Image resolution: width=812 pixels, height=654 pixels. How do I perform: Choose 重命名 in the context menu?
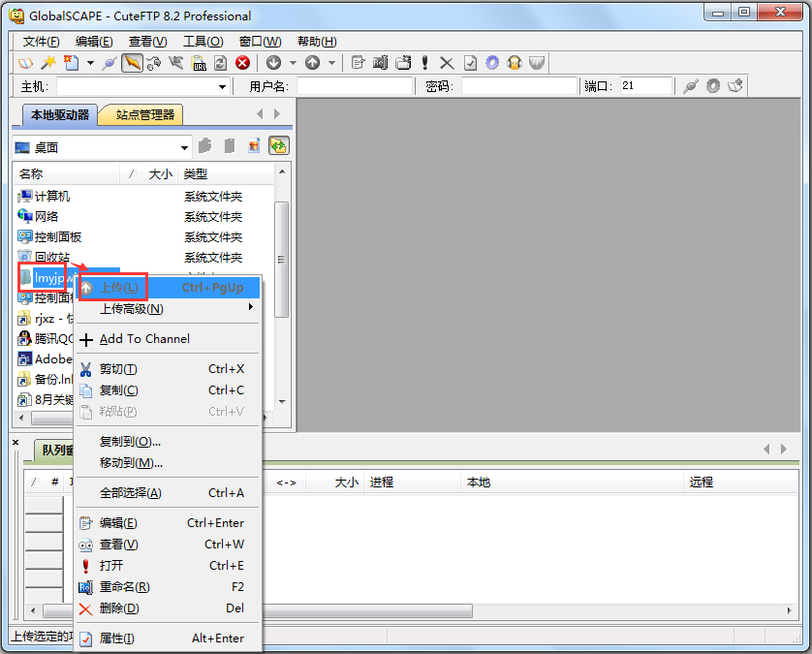tap(124, 587)
